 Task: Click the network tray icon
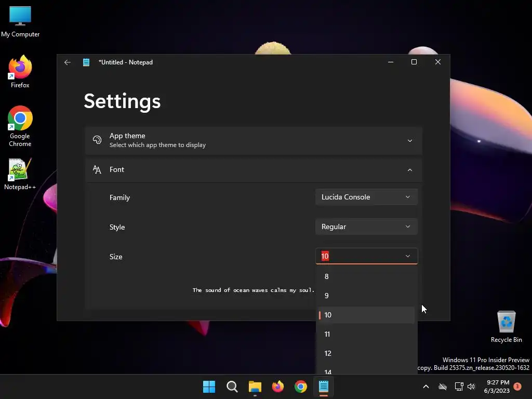[x=459, y=387]
